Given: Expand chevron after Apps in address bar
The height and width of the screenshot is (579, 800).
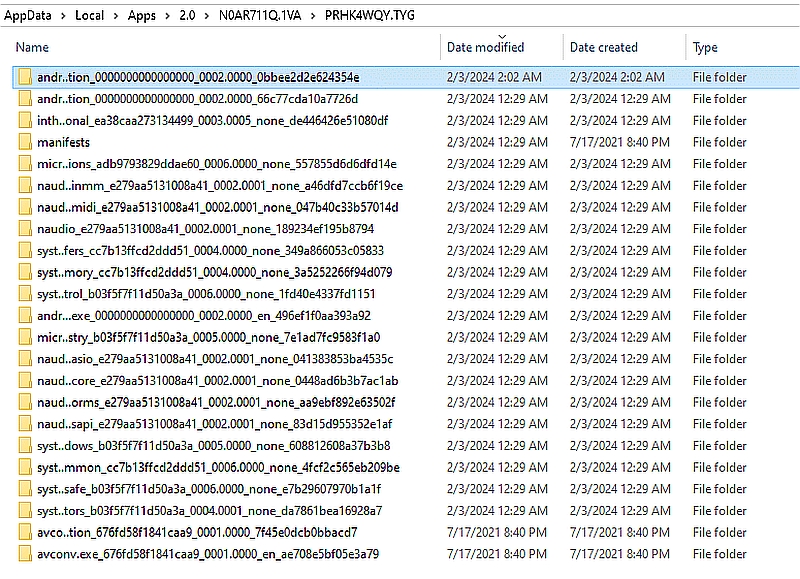Looking at the screenshot, I should point(167,16).
